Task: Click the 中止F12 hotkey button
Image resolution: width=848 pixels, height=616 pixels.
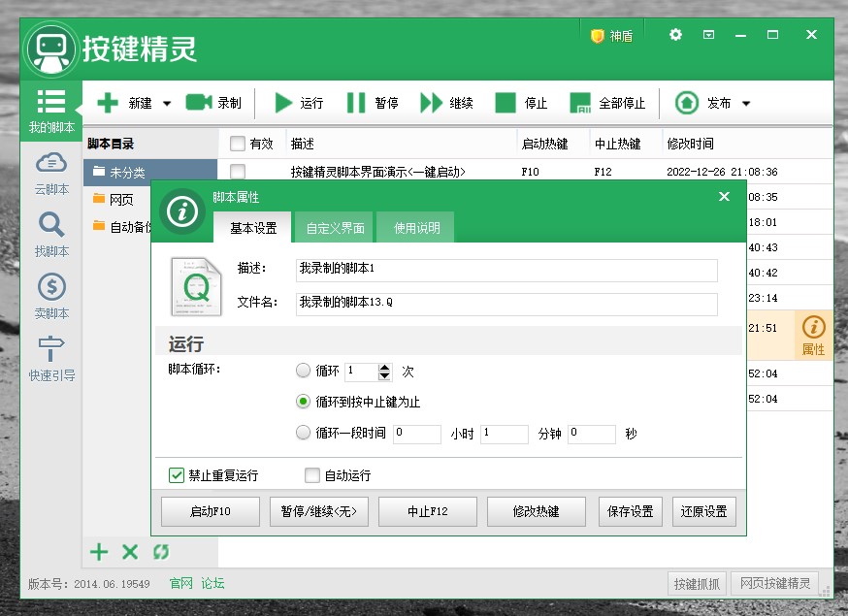Action: (x=428, y=511)
